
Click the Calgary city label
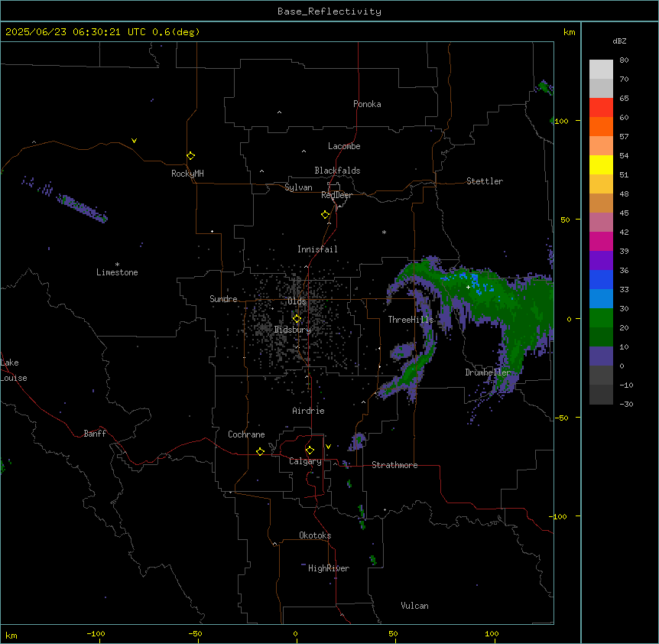(x=305, y=461)
